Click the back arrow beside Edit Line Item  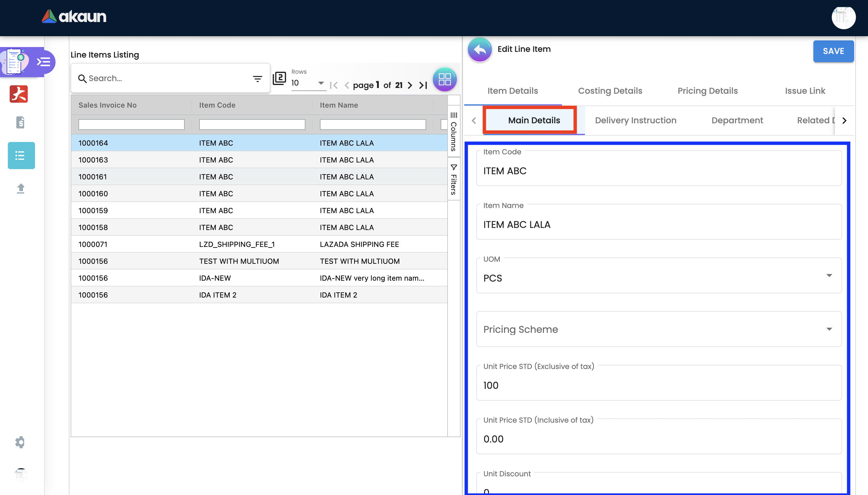(480, 50)
